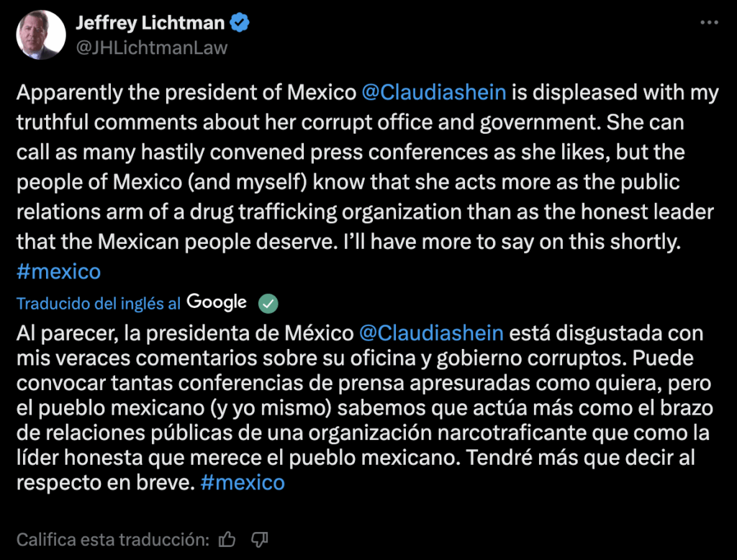
Task: Click the Jeffrey Lichtman display name
Action: [150, 22]
